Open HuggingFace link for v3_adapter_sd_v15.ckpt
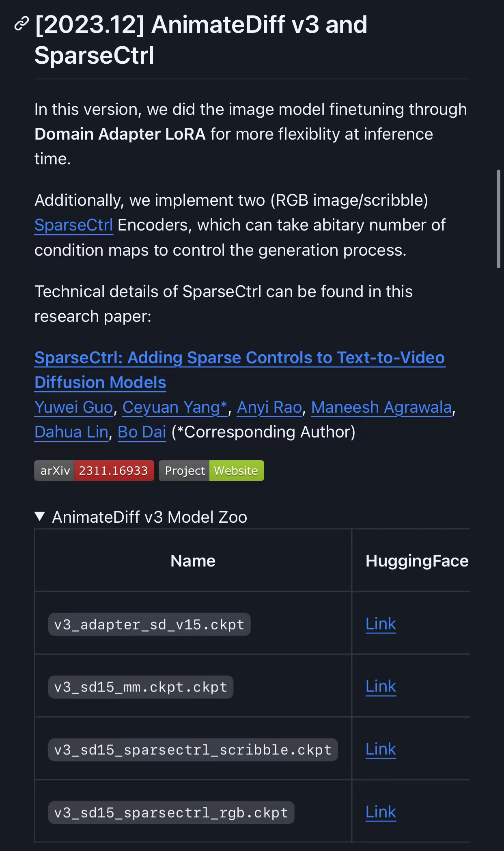The image size is (504, 851). (x=381, y=624)
